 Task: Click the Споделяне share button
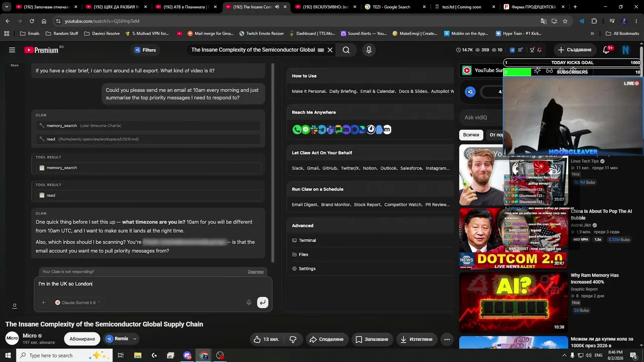click(x=326, y=339)
